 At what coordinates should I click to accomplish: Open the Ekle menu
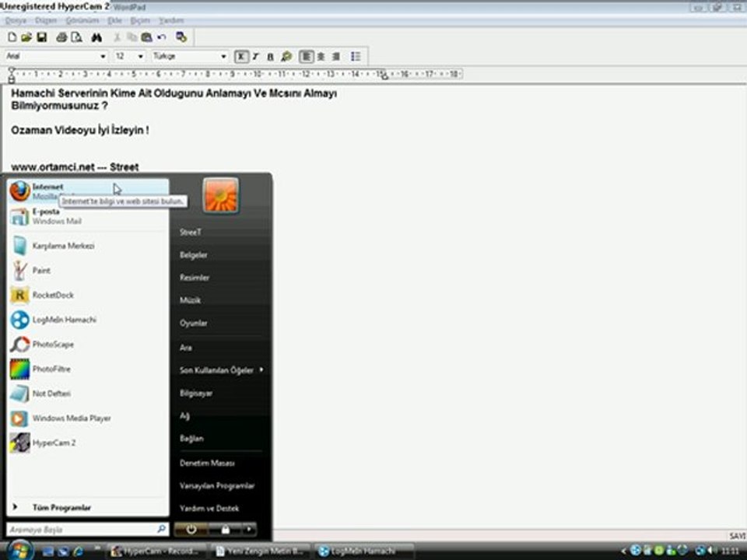[115, 20]
